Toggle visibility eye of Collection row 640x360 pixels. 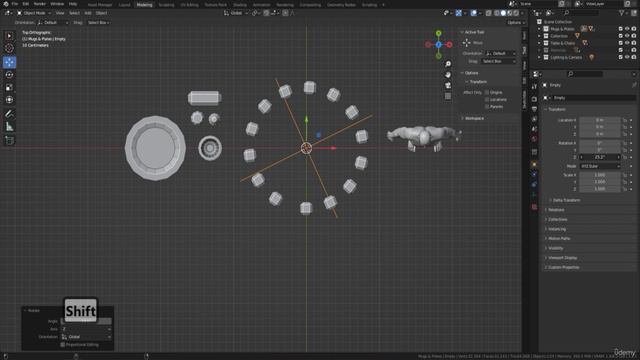627,36
